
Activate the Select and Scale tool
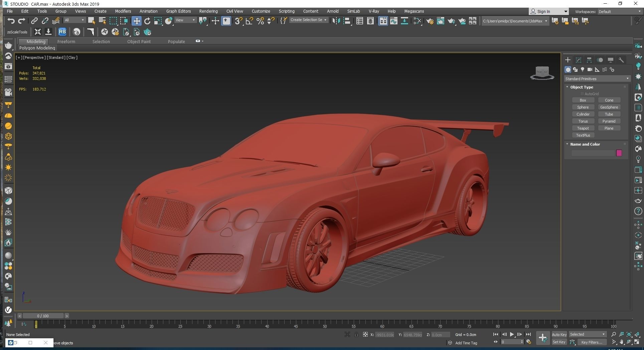click(158, 21)
